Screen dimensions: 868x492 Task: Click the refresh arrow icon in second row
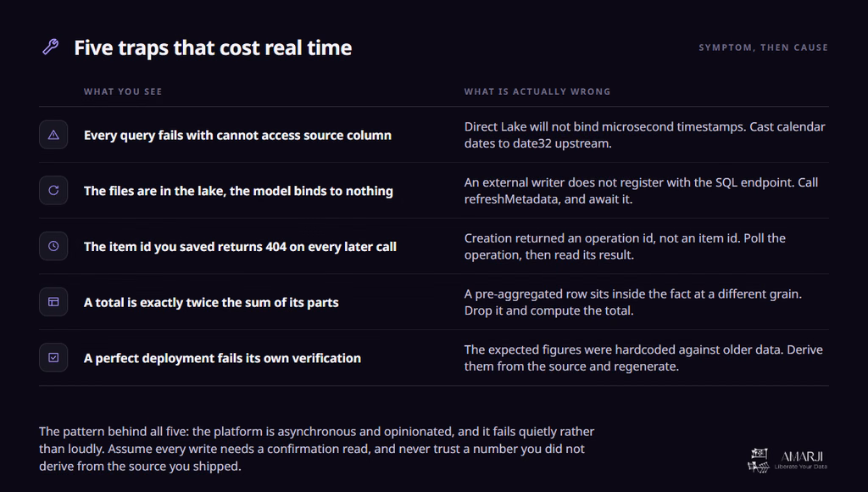pos(53,191)
